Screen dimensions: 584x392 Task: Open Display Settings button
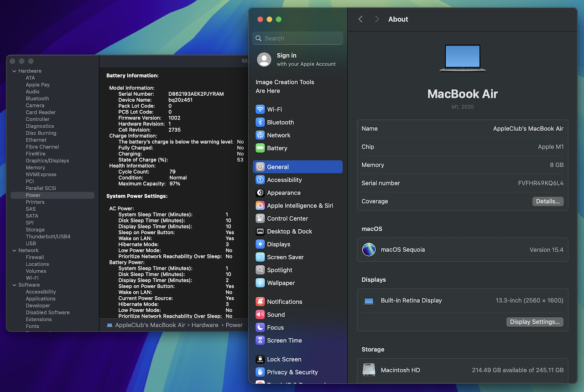click(x=535, y=322)
